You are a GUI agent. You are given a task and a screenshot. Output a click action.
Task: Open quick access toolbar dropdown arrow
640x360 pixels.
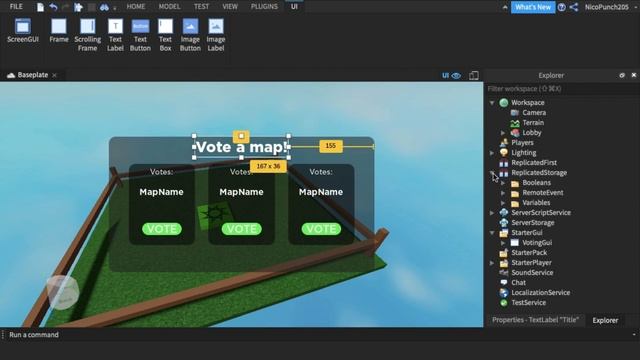coord(114,8)
